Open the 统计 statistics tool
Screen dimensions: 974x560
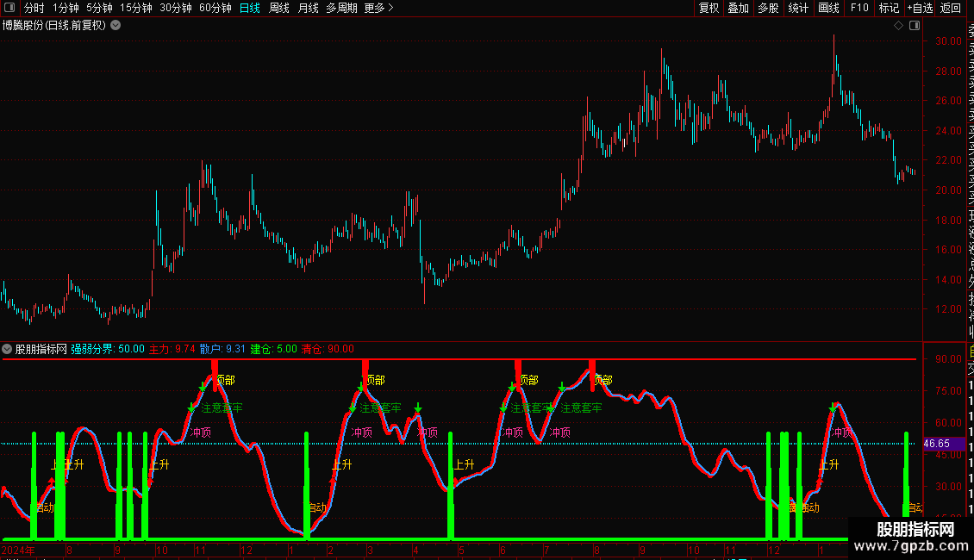click(x=798, y=8)
